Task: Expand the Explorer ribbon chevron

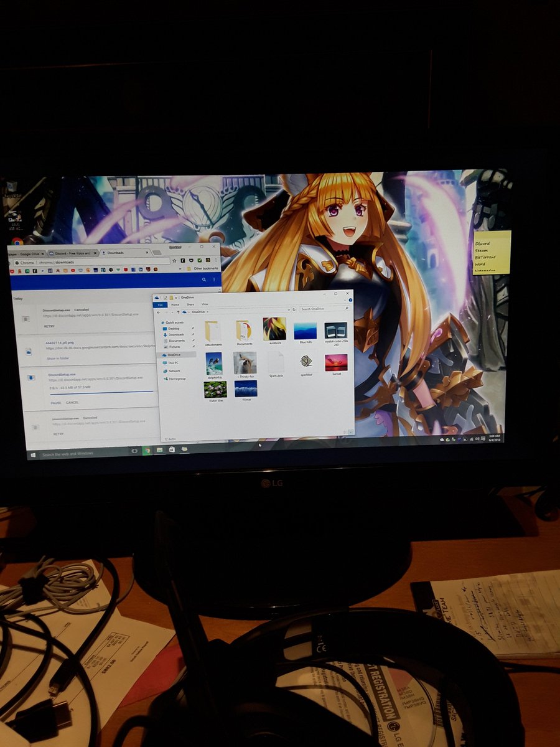Action: (x=345, y=301)
